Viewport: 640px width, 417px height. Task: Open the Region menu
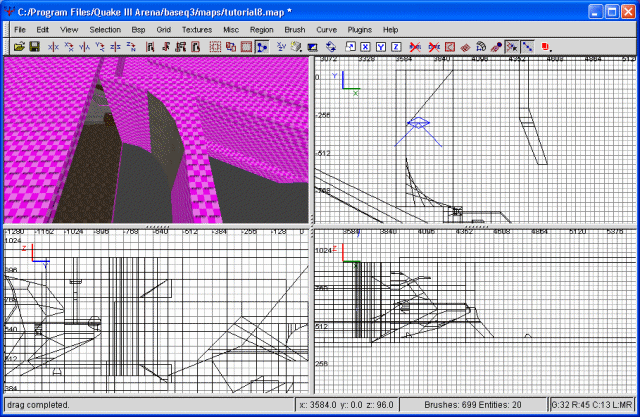(x=262, y=30)
